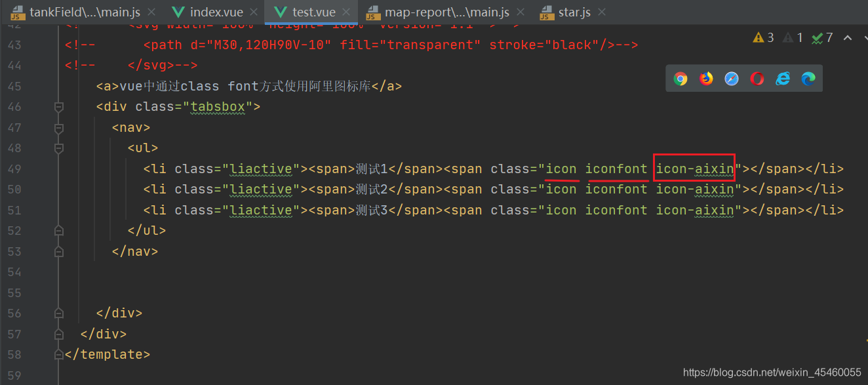Open page in Firefox browser
The image size is (868, 385).
click(x=706, y=79)
